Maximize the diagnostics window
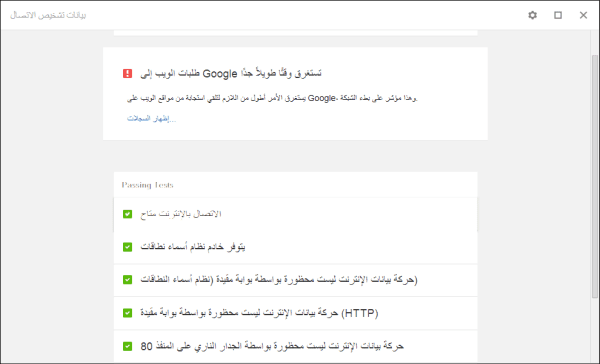This screenshot has height=364, width=600. click(x=558, y=15)
